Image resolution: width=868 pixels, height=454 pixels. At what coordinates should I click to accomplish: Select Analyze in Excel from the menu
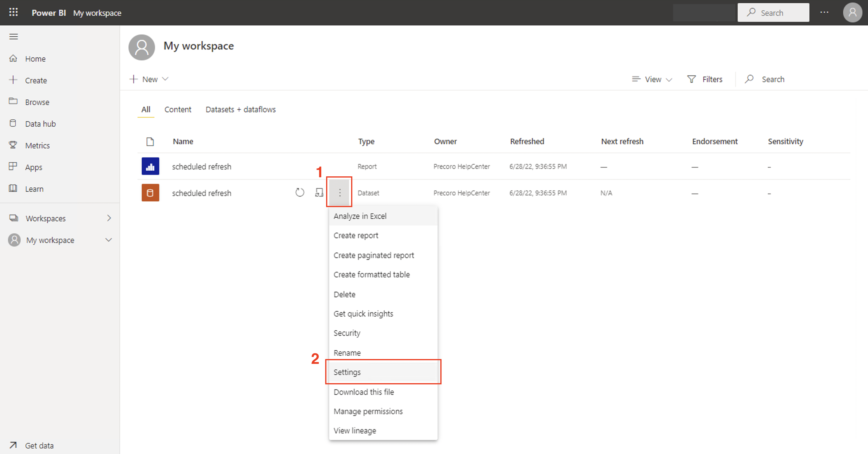pyautogui.click(x=360, y=216)
